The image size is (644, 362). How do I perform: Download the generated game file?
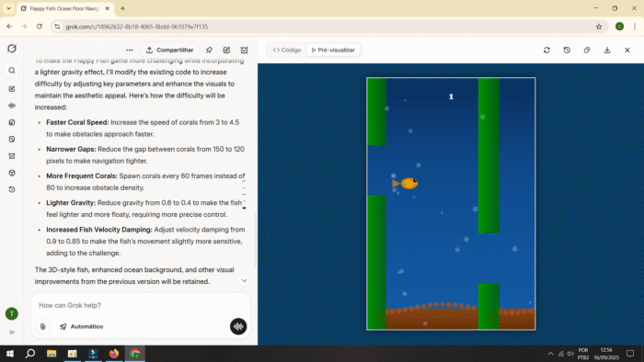[607, 50]
